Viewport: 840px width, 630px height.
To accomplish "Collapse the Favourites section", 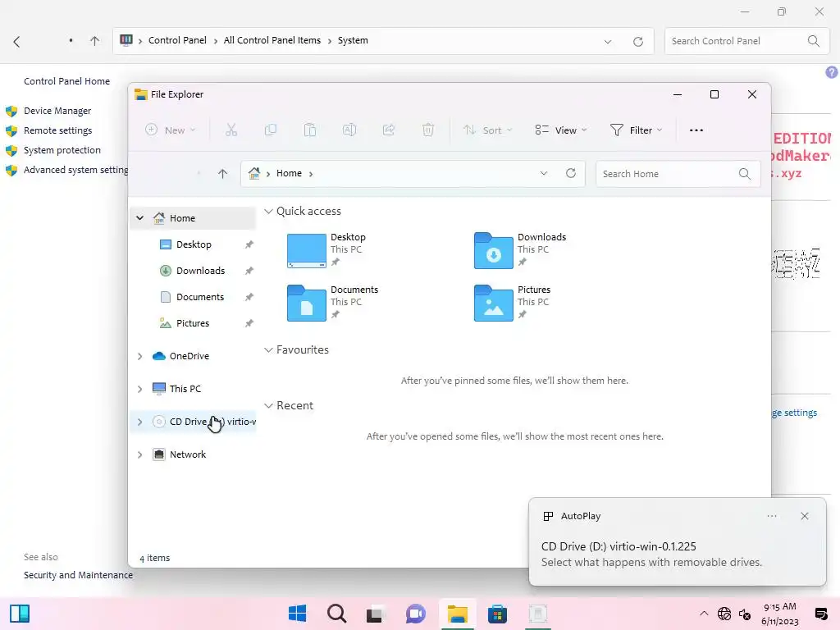I will [x=268, y=349].
